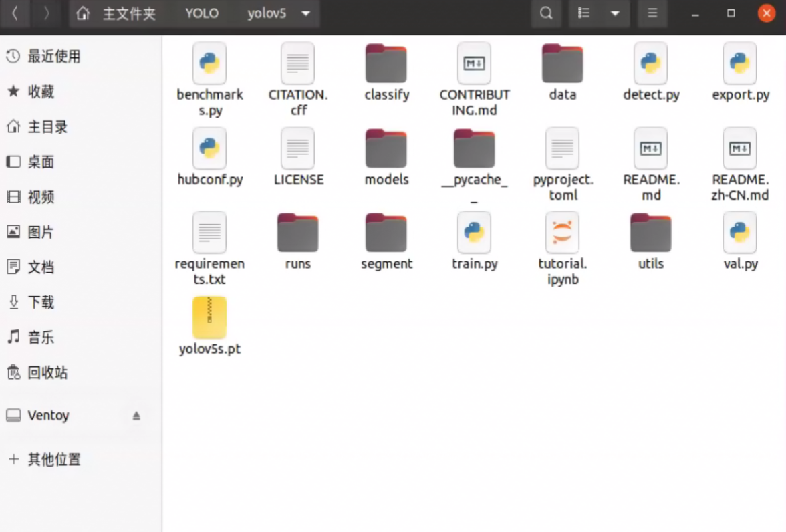Select the tutorial.ipynb Jupyter notebook icon
This screenshot has width=786, height=532.
click(x=563, y=233)
